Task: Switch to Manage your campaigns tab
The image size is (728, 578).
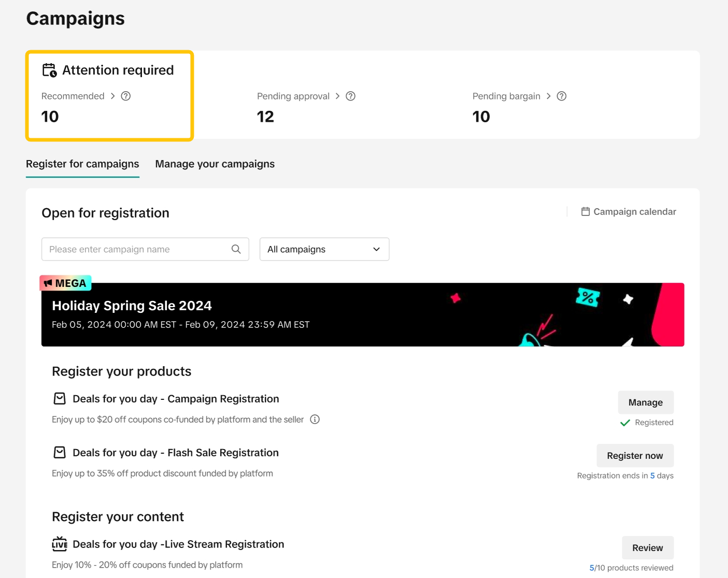Action: coord(215,164)
